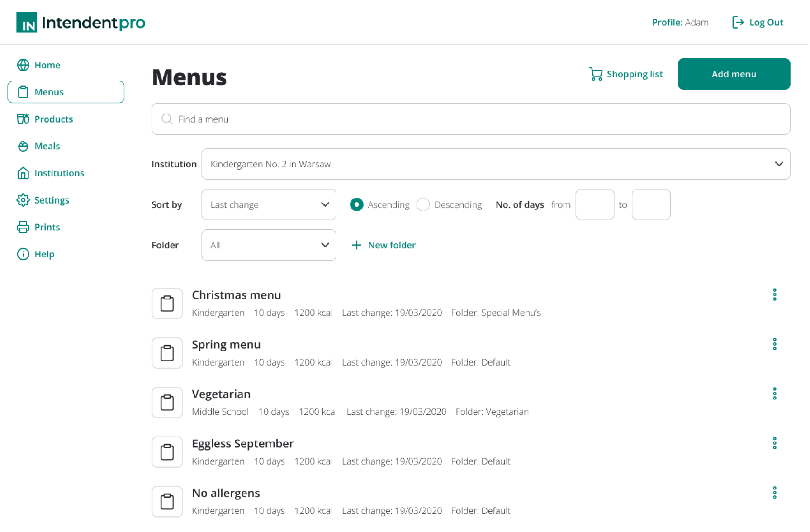Image resolution: width=810 pixels, height=532 pixels.
Task: Go to Home in sidebar
Action: [47, 65]
